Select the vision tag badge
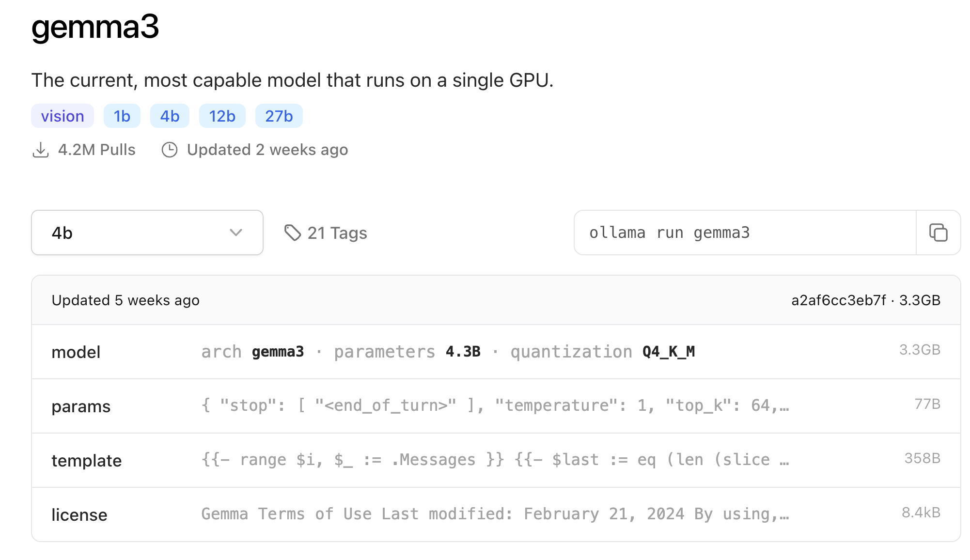This screenshot has width=970, height=560. 63,116
